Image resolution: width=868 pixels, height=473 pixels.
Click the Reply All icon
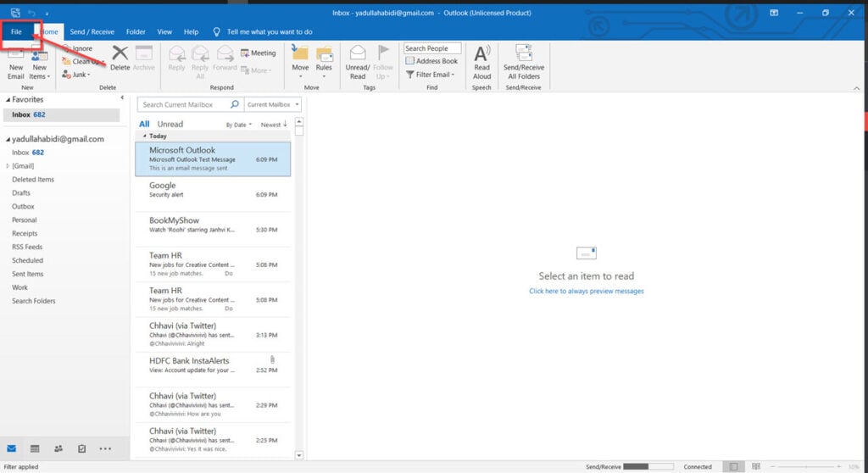(200, 62)
